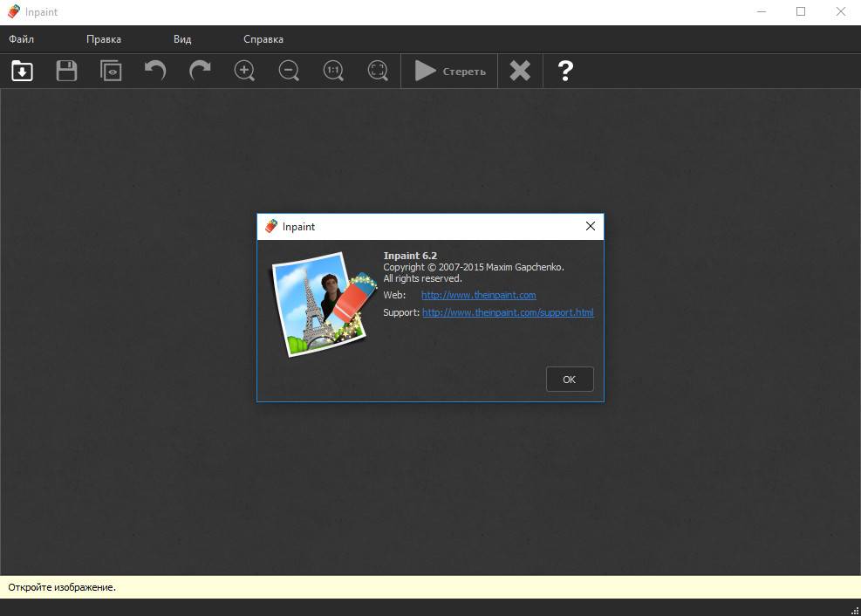Open the Правка menu
Screen dimensions: 861x616
[104, 39]
